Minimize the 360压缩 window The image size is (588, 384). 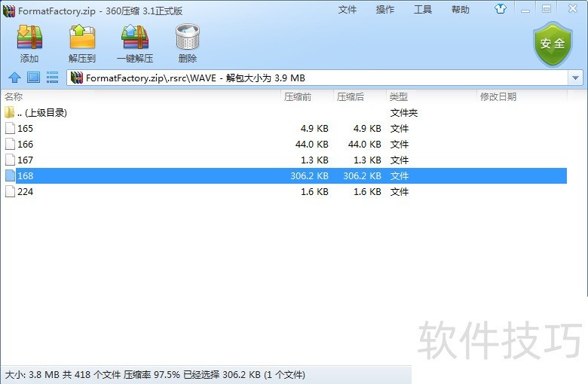coord(525,9)
